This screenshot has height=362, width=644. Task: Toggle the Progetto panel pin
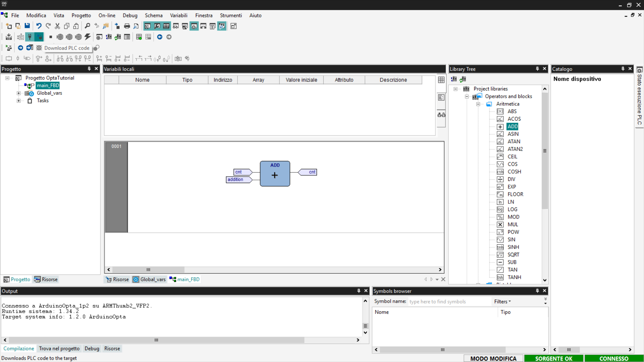89,69
